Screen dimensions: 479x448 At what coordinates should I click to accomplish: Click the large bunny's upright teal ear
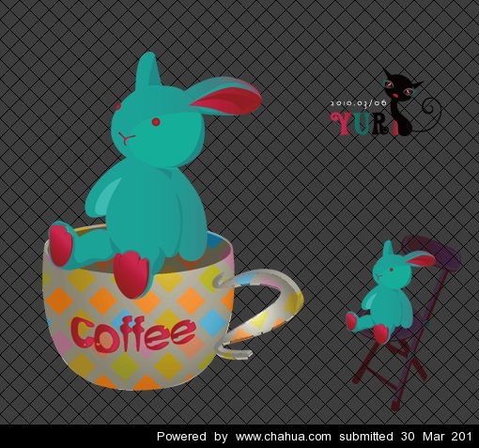coord(147,70)
